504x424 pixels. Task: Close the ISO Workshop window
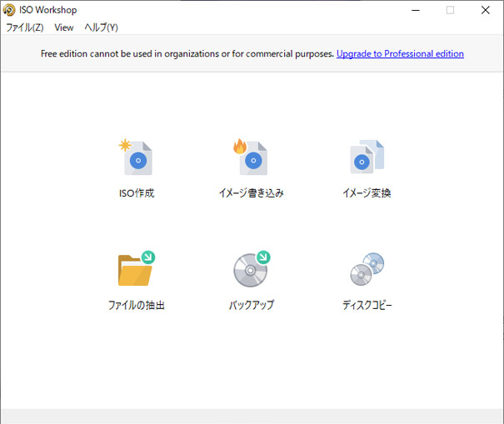click(486, 10)
